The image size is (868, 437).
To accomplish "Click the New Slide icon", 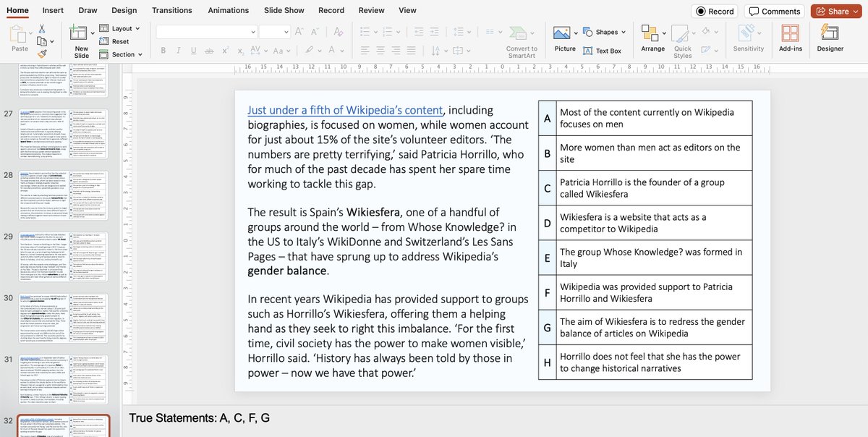I will (x=79, y=33).
